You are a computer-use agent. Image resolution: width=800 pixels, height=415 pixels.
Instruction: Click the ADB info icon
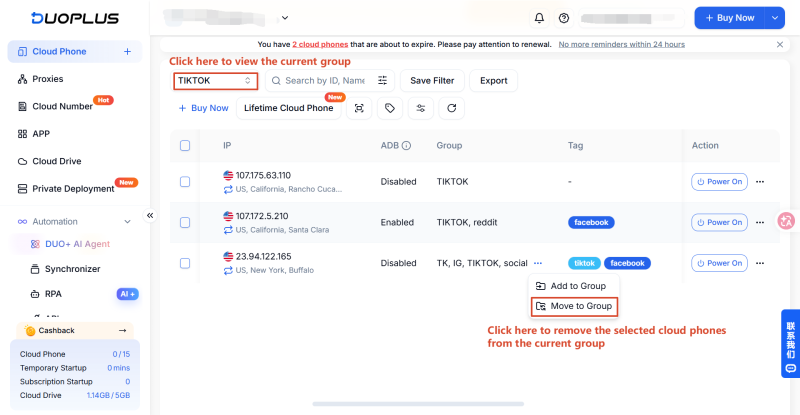tap(407, 145)
